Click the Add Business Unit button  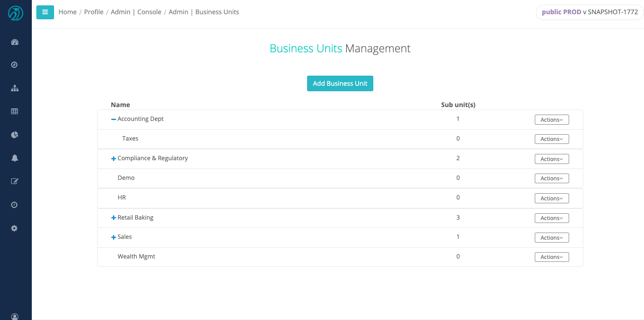(x=340, y=83)
